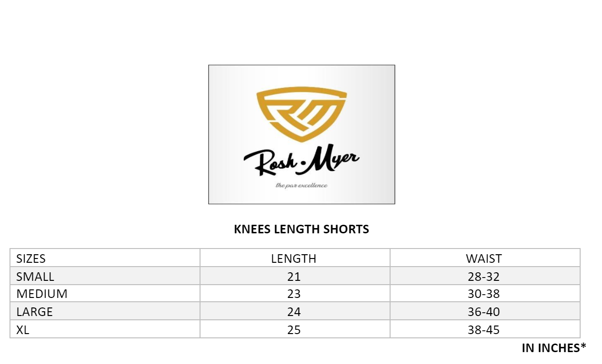Click the WAIST column header
602x364 pixels.
pos(485,258)
